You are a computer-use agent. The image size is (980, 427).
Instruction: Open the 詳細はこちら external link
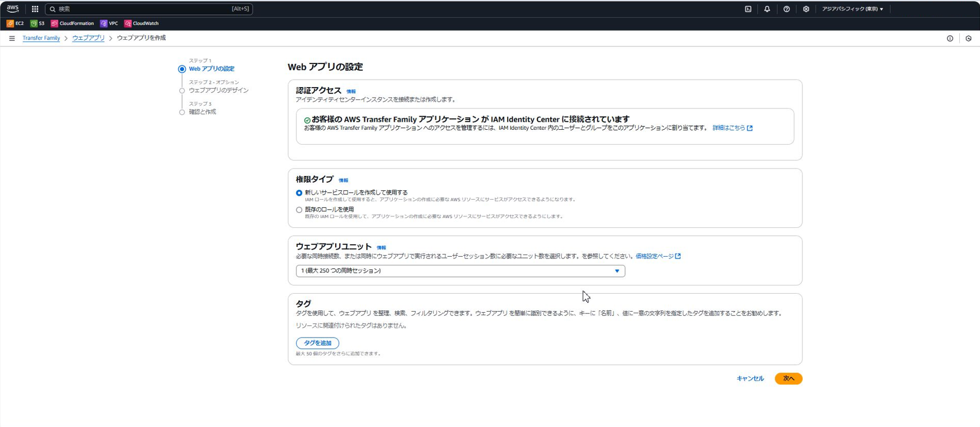tap(733, 128)
